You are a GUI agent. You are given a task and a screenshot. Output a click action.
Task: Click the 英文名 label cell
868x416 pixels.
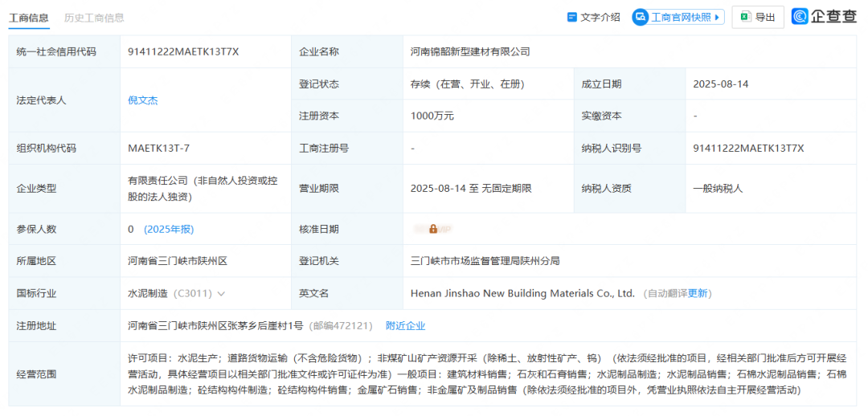click(x=347, y=294)
